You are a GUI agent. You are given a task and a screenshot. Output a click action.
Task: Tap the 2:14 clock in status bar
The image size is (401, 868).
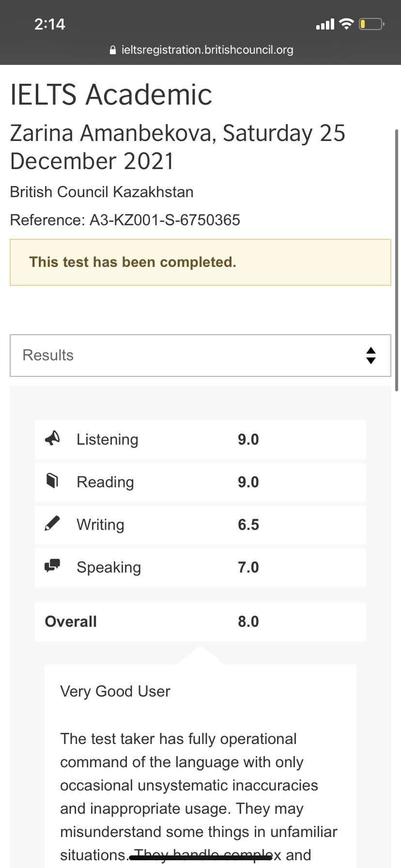[x=49, y=24]
